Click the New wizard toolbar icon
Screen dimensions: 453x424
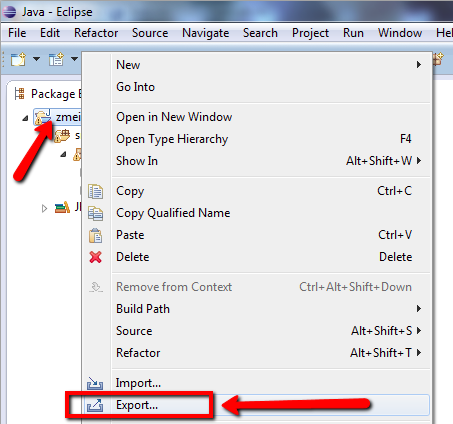pyautogui.click(x=18, y=59)
